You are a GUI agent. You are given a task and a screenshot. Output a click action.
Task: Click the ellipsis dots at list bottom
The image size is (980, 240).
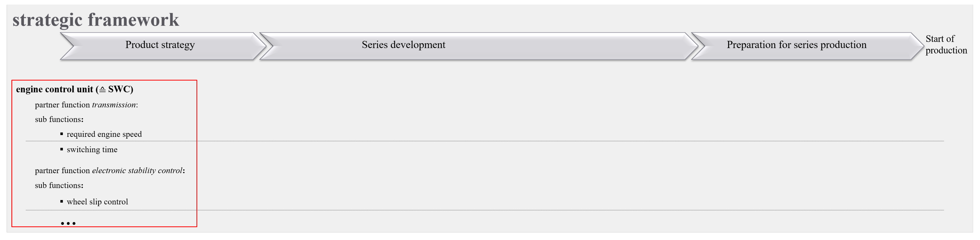coord(68,224)
